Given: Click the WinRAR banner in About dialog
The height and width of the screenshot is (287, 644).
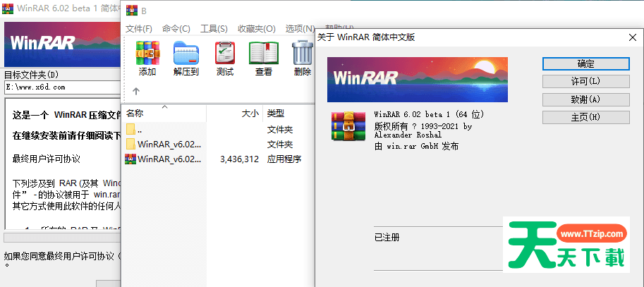Looking at the screenshot, I should click(x=418, y=80).
